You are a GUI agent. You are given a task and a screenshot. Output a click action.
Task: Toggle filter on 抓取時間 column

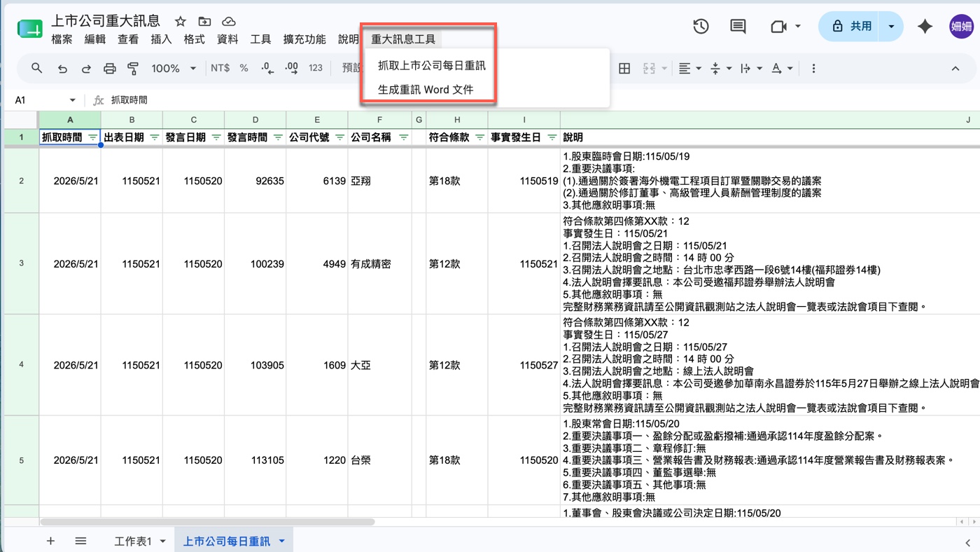click(93, 138)
